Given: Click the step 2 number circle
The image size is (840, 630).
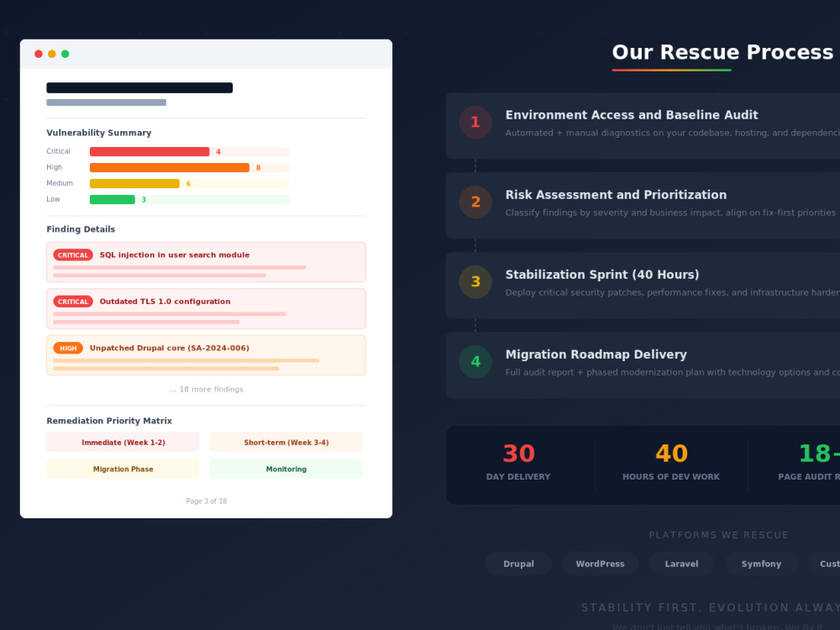Looking at the screenshot, I should (x=475, y=202).
